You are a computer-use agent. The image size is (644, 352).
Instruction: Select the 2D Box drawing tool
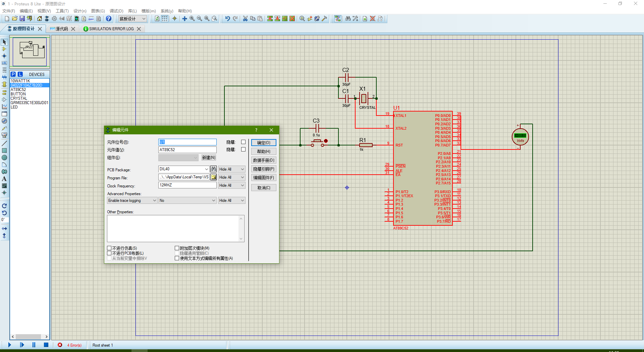click(x=4, y=150)
